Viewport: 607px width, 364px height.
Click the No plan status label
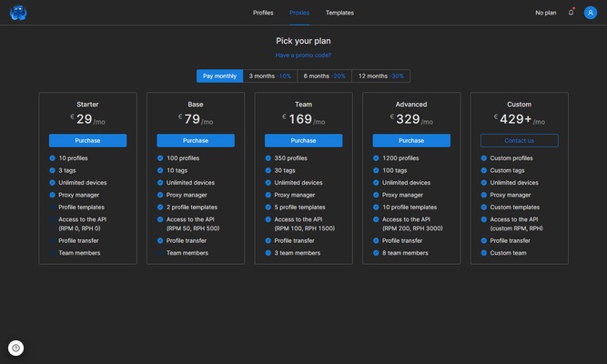pos(545,13)
